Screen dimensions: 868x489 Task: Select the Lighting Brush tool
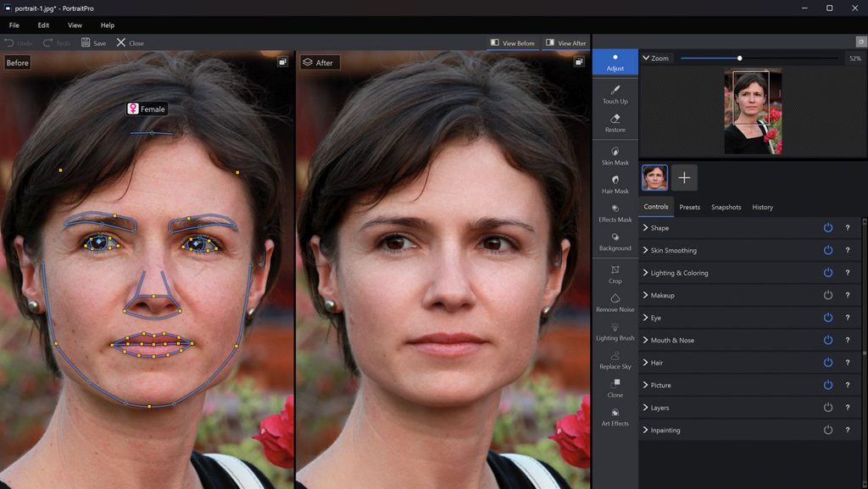click(x=615, y=332)
